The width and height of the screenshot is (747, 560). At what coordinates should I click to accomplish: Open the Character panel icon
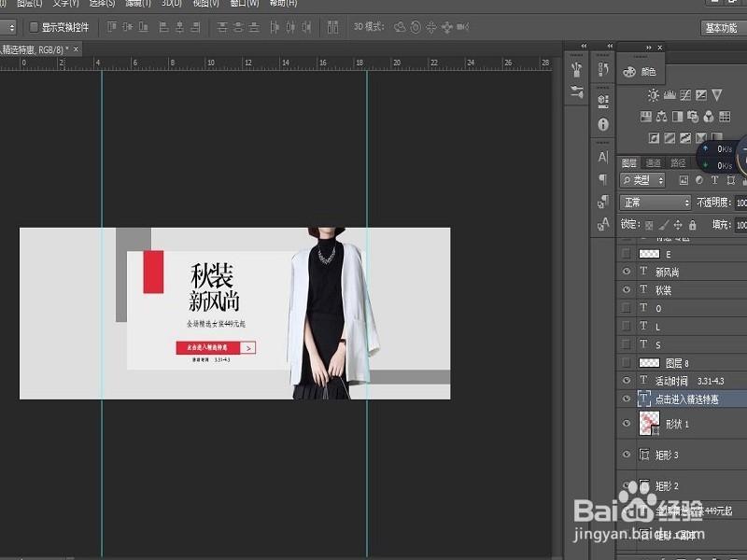(x=603, y=157)
